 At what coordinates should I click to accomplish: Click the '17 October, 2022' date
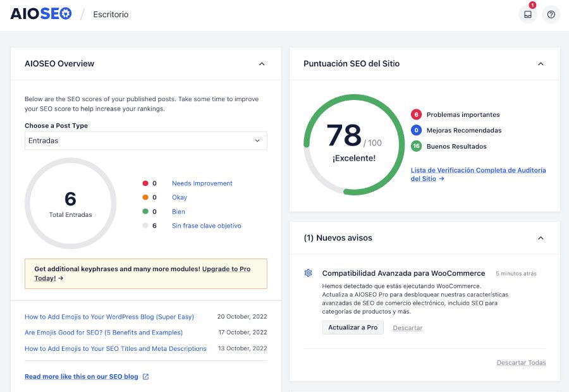pos(243,332)
